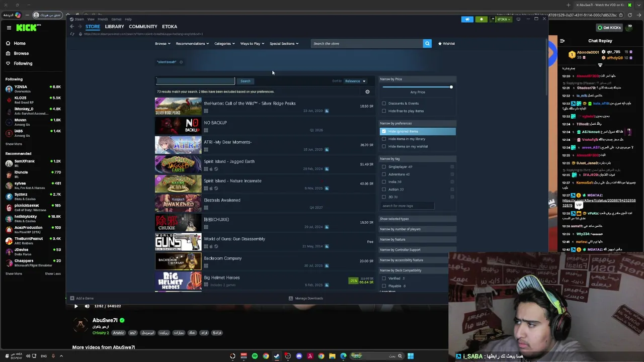The image size is (644, 362).
Task: Check Indie tag filter
Action: 384,182
